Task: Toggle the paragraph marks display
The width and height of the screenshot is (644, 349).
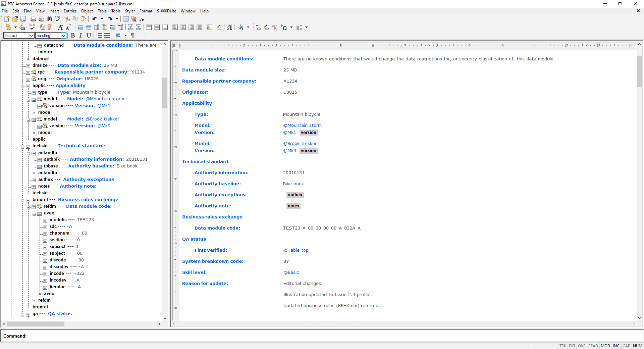Action: pyautogui.click(x=132, y=36)
